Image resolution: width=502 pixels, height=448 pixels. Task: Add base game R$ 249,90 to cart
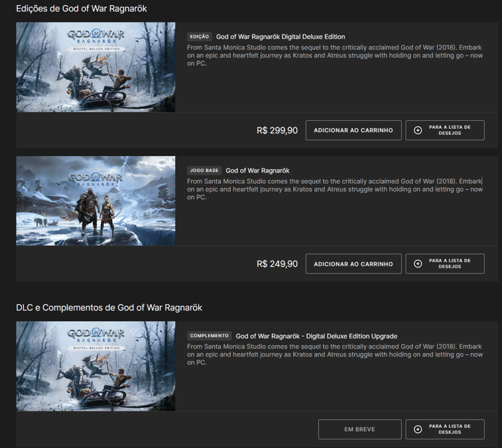click(353, 263)
